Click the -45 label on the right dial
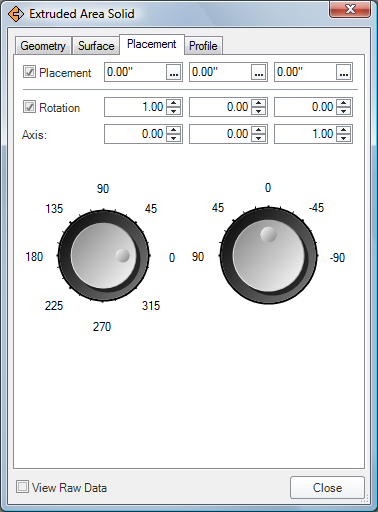This screenshot has height=512, width=378. coord(316,208)
